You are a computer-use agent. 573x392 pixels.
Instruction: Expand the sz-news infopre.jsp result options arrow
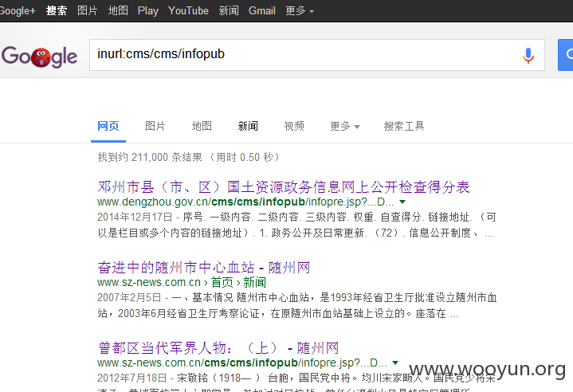[x=395, y=363]
